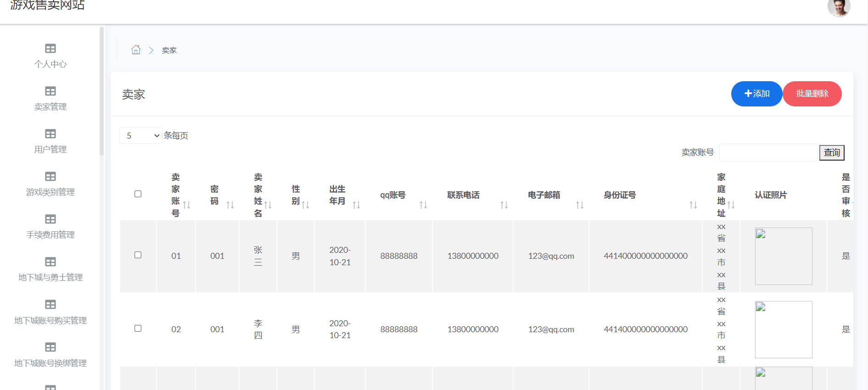Image resolution: width=868 pixels, height=390 pixels.
Task: Go to home via breadcrumb house icon
Action: tap(136, 50)
